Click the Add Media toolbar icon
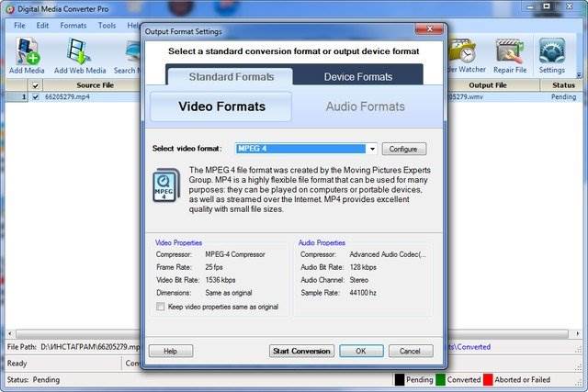 [27, 55]
